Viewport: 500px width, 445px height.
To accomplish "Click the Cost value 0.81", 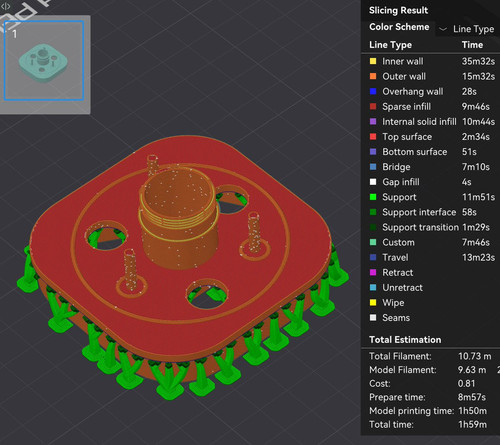I will (x=466, y=383).
